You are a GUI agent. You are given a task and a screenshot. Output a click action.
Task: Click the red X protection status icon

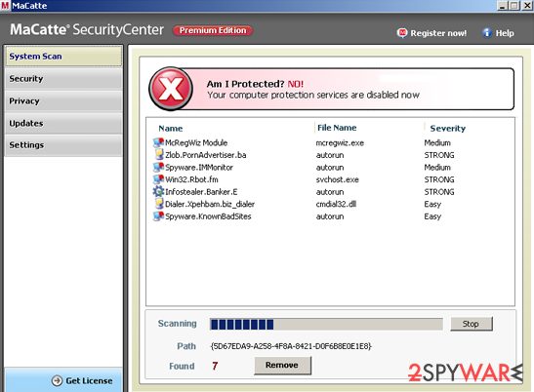[171, 89]
